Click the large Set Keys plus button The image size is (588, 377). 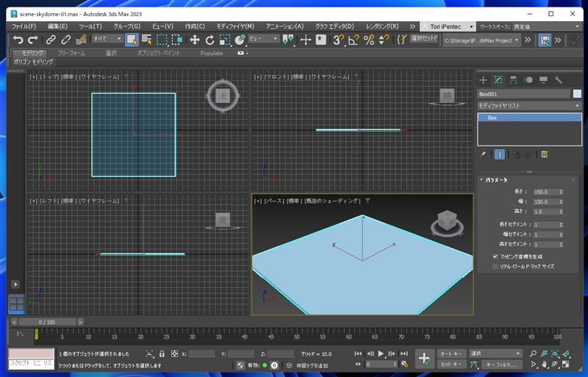point(425,359)
